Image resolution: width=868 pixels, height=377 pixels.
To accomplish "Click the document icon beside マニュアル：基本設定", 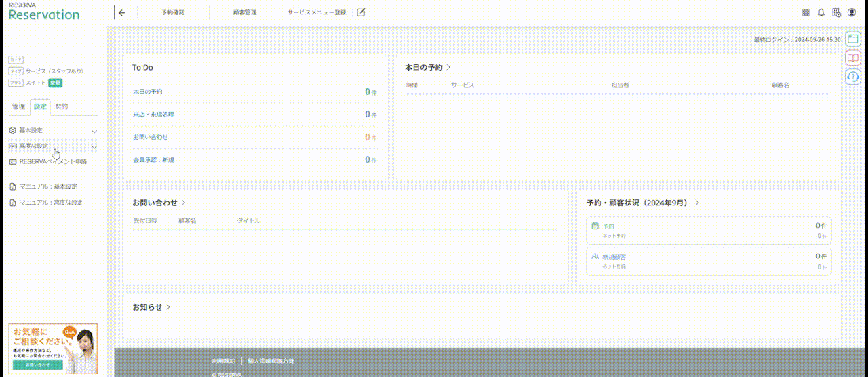I will point(13,186).
